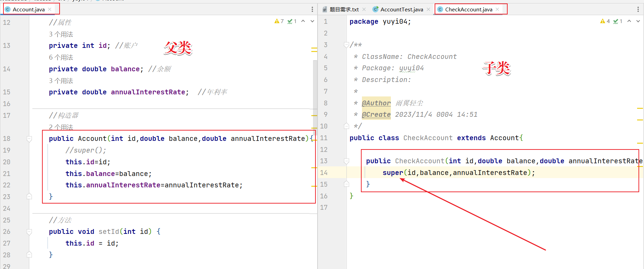Viewport: 644px width, 269px height.
Task: Go to next highlighted problem in Account.java
Action: (x=312, y=21)
